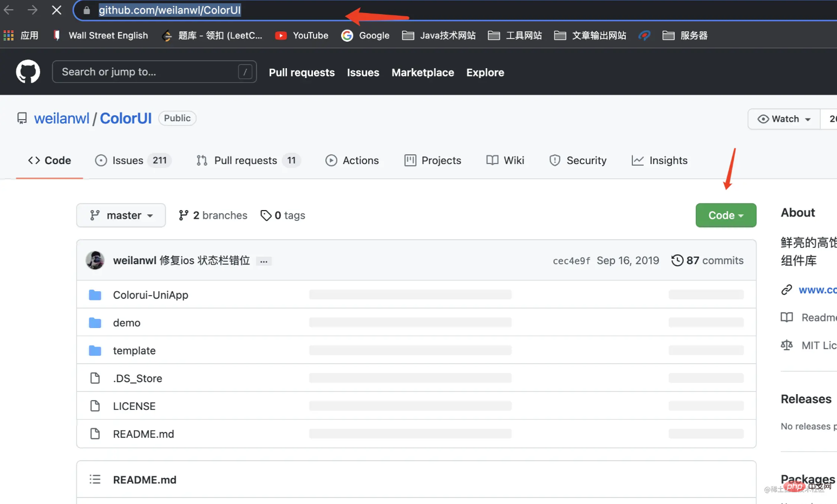Click Pull requests in top navigation

click(x=302, y=73)
